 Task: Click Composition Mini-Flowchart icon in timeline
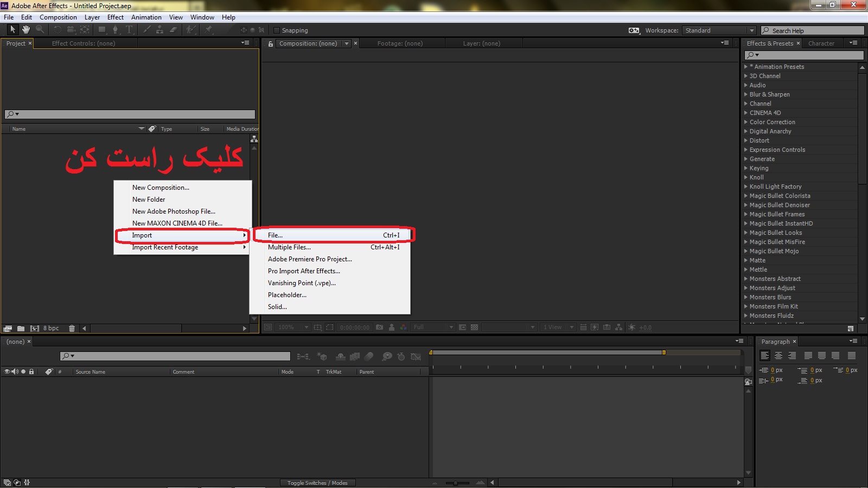click(x=303, y=356)
